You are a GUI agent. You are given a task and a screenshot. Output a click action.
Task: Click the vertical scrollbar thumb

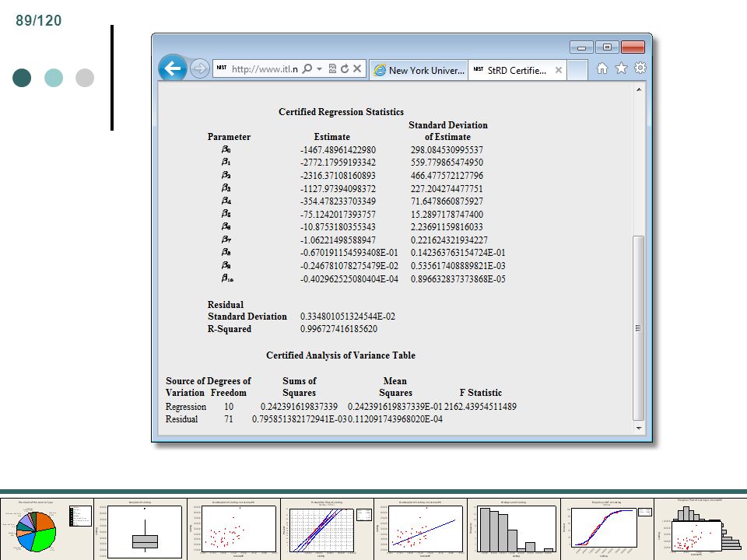(x=638, y=327)
